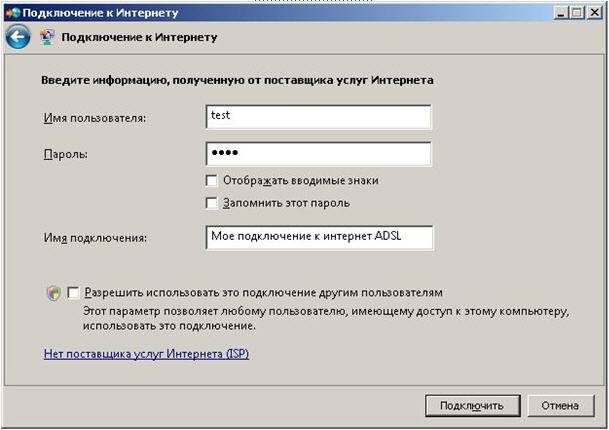Click the "Имя пользователя:" label

point(95,118)
